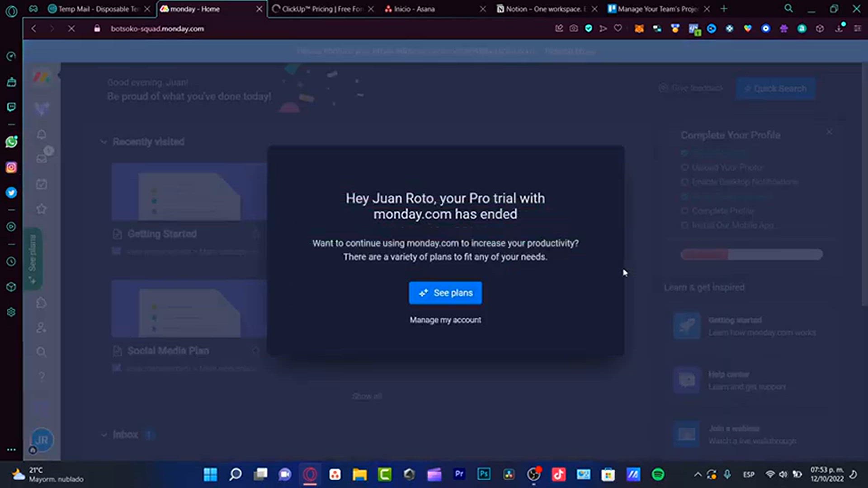Viewport: 868px width, 488px height.
Task: Show hidden system tray icons
Action: pyautogui.click(x=698, y=474)
